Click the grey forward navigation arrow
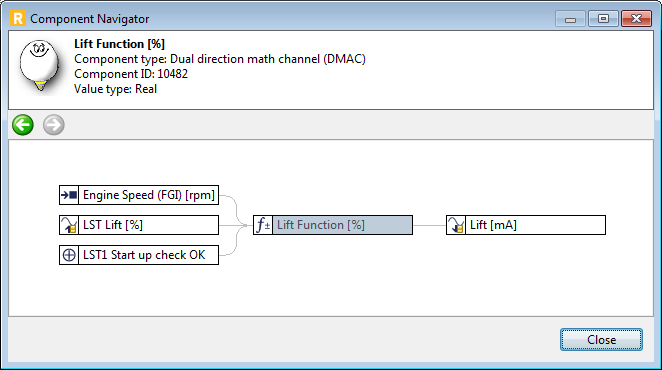The width and height of the screenshot is (662, 370). 54,125
